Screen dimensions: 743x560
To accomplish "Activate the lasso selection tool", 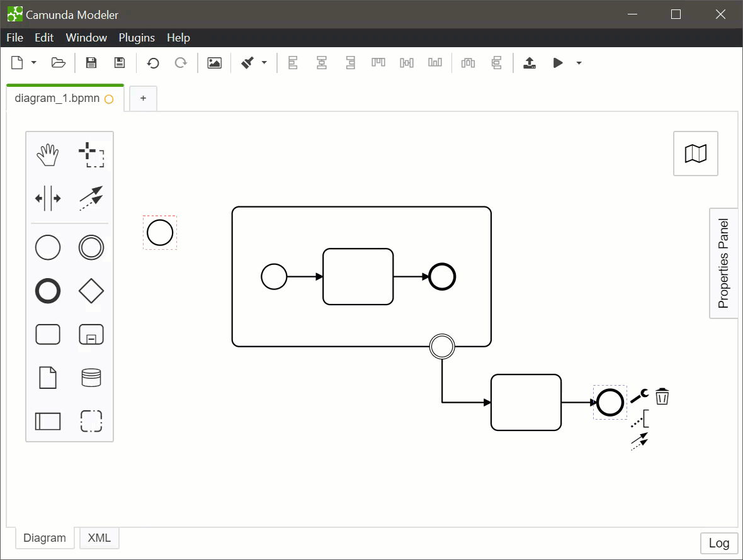I will coord(91,155).
